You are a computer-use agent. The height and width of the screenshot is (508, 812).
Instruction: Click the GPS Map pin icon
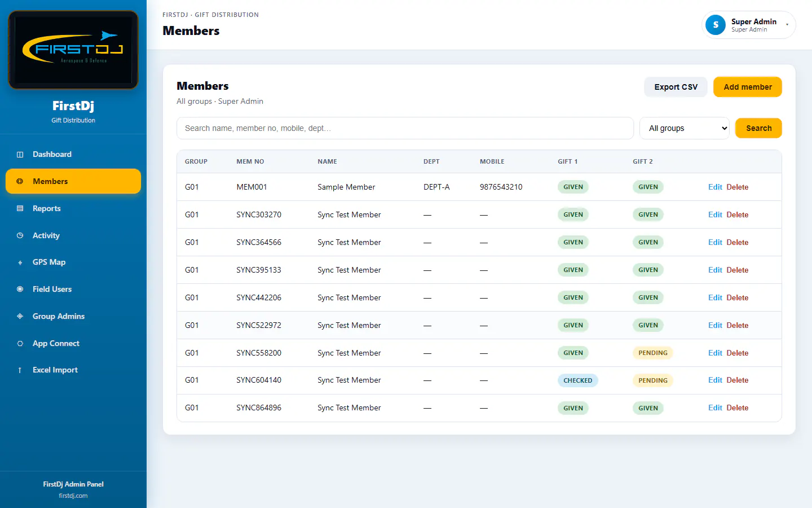(x=20, y=262)
